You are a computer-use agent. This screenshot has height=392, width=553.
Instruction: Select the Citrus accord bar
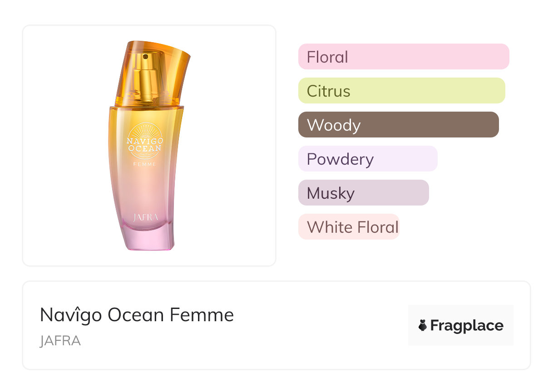coord(401,91)
